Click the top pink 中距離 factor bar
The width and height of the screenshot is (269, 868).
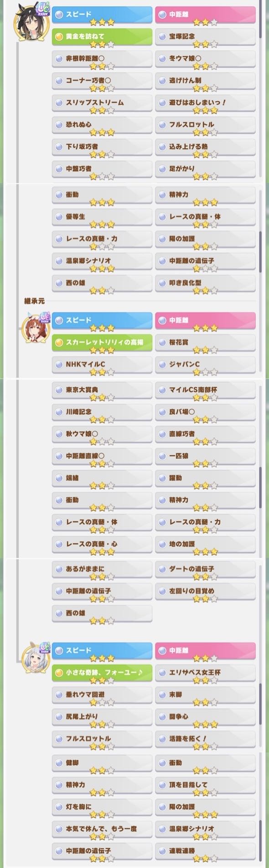click(x=205, y=16)
